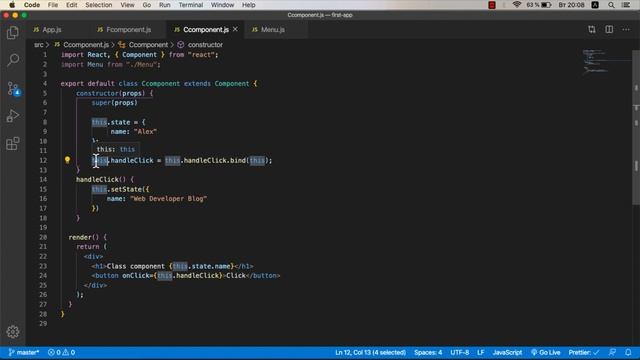Open the View menu
Image resolution: width=640 pixels, height=360 pixels.
pos(127,5)
